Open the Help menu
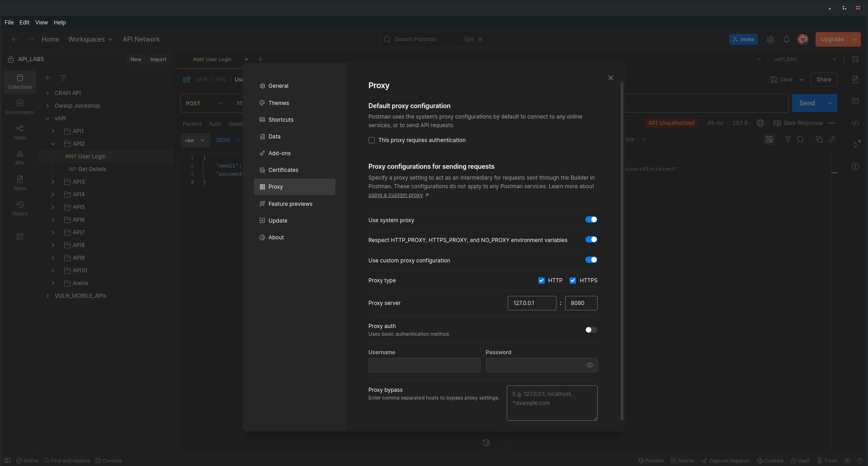This screenshot has width=868, height=466. pyautogui.click(x=60, y=22)
